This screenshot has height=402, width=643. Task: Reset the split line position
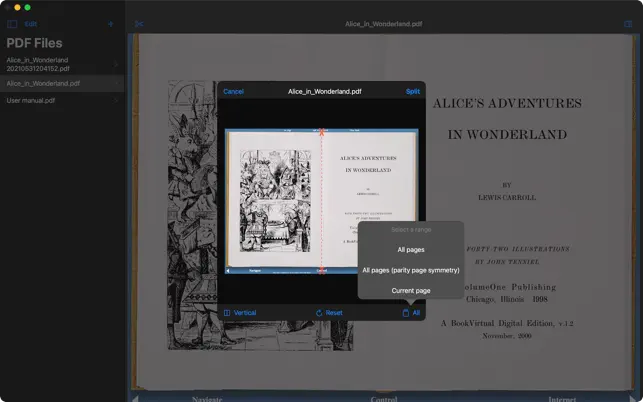pyautogui.click(x=329, y=313)
